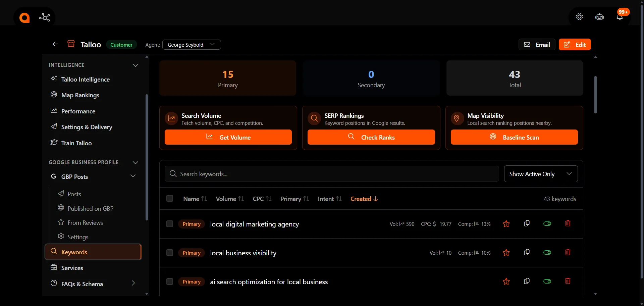The image size is (644, 306).
Task: Go back using the left arrow
Action: click(x=56, y=44)
